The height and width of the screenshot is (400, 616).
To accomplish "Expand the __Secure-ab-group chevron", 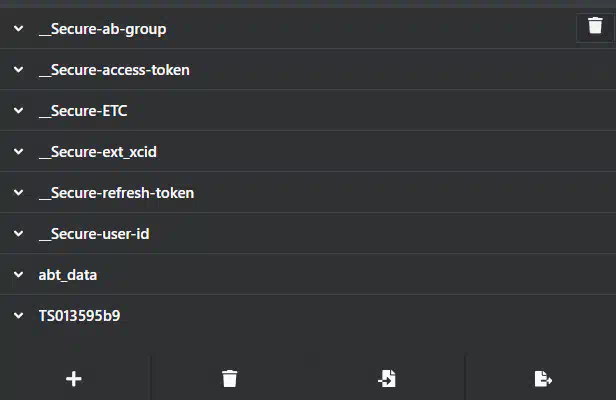I will point(18,29).
